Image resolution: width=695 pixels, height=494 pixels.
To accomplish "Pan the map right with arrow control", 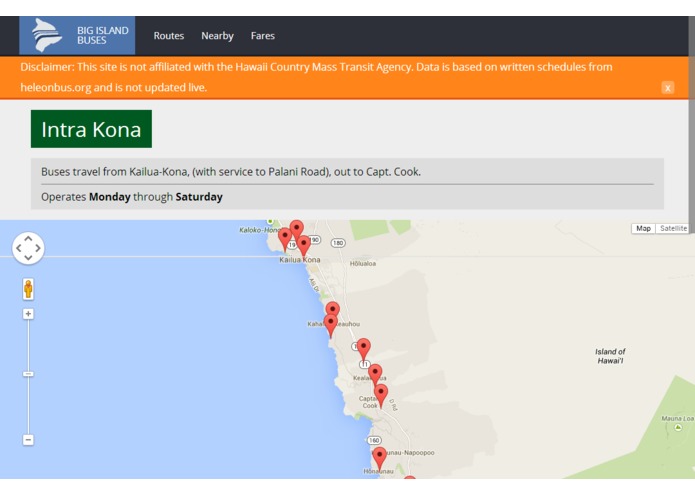I will point(38,248).
